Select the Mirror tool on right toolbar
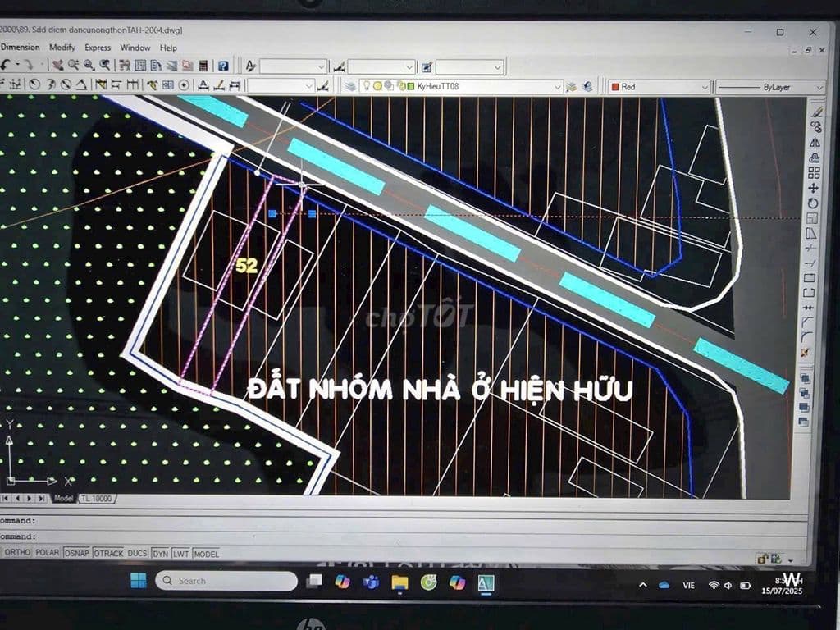The height and width of the screenshot is (630, 840). point(815,141)
